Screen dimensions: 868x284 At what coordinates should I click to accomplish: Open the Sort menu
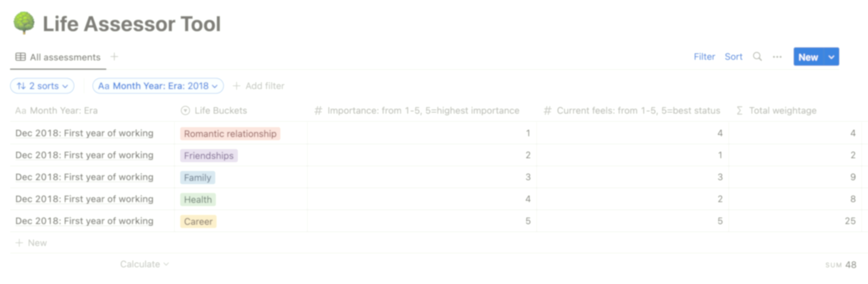coord(733,57)
